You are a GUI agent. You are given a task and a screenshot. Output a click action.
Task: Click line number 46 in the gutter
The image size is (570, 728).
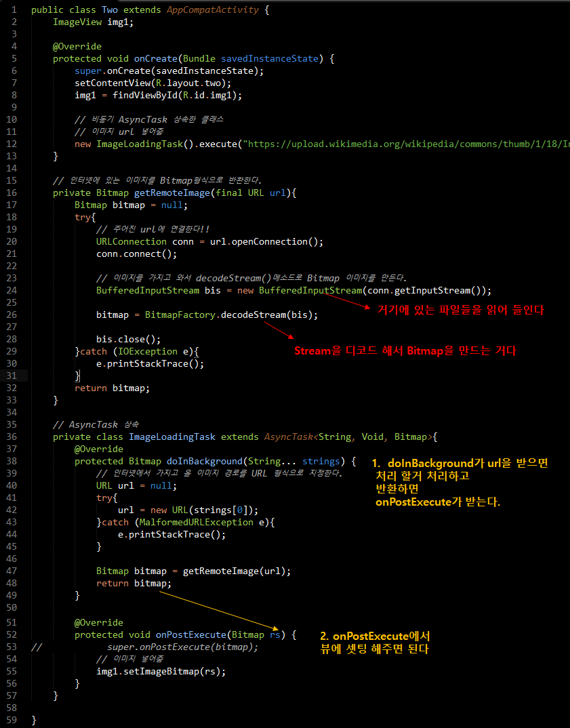pyautogui.click(x=12, y=559)
